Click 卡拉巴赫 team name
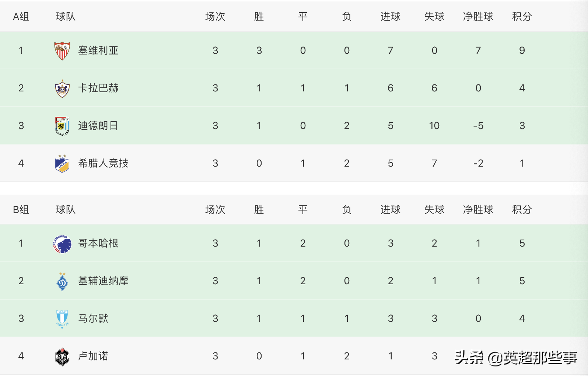Screen dimensions: 588x376 [x=98, y=88]
